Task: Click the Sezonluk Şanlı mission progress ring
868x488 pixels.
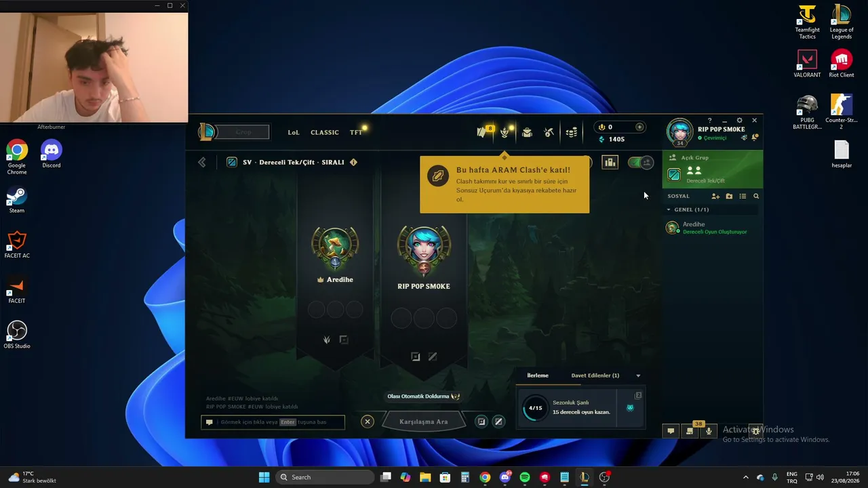Action: pyautogui.click(x=536, y=408)
